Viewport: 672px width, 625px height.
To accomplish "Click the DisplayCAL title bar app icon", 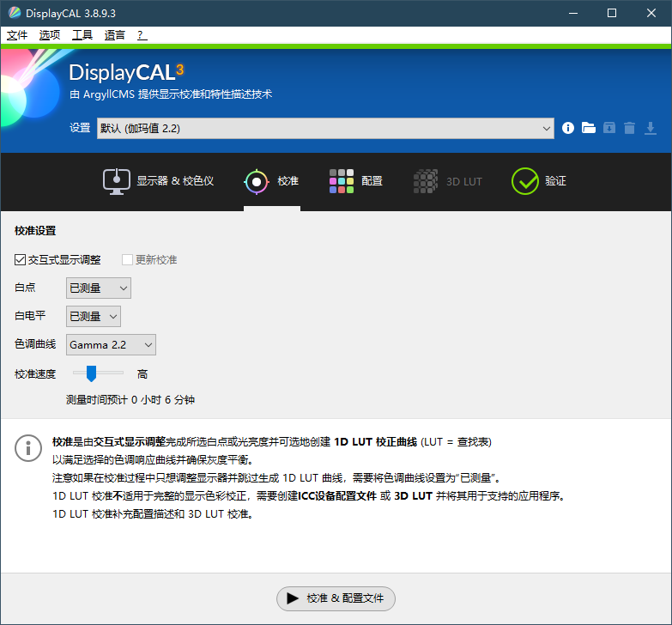I will pyautogui.click(x=15, y=13).
